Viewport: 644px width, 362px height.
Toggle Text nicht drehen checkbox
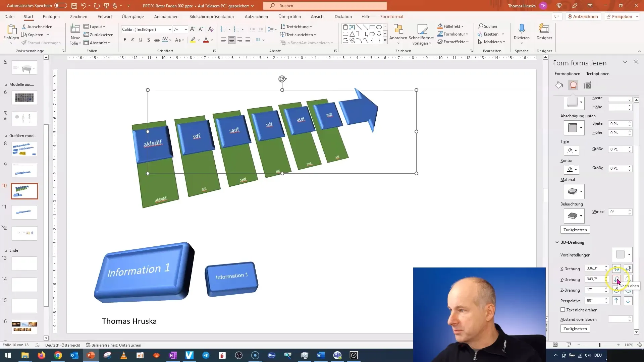[x=562, y=309]
